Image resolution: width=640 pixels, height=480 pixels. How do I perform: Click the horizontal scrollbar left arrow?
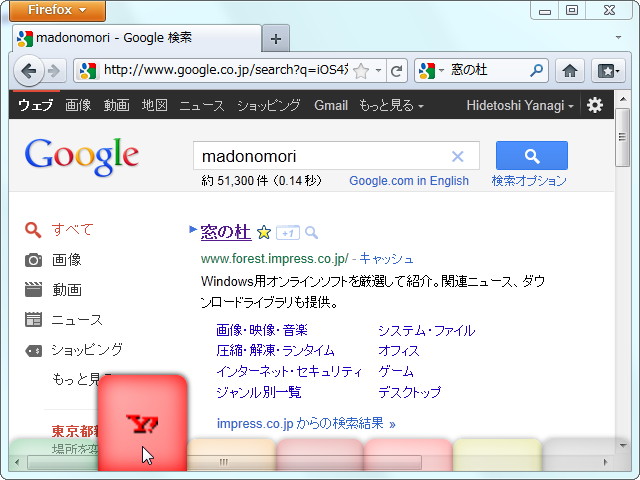17,462
